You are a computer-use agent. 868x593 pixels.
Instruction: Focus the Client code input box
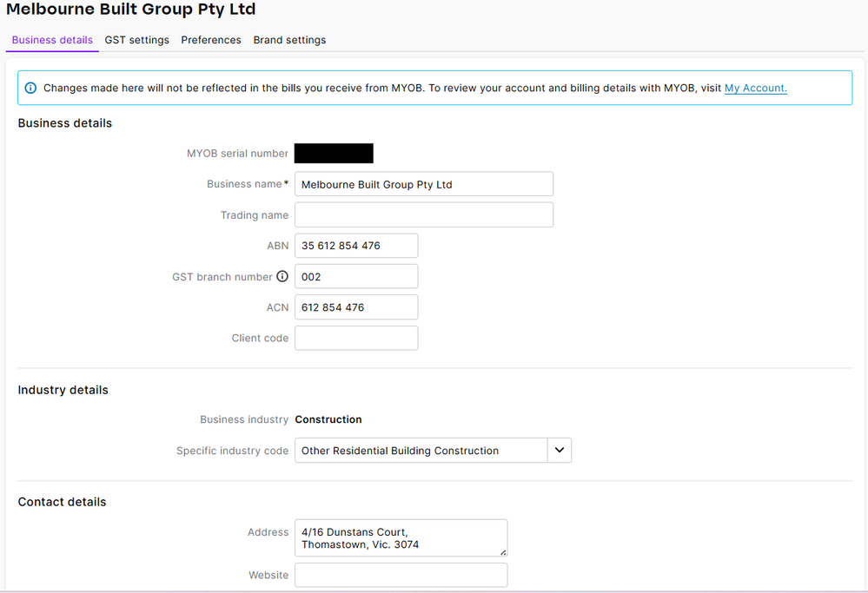point(356,339)
